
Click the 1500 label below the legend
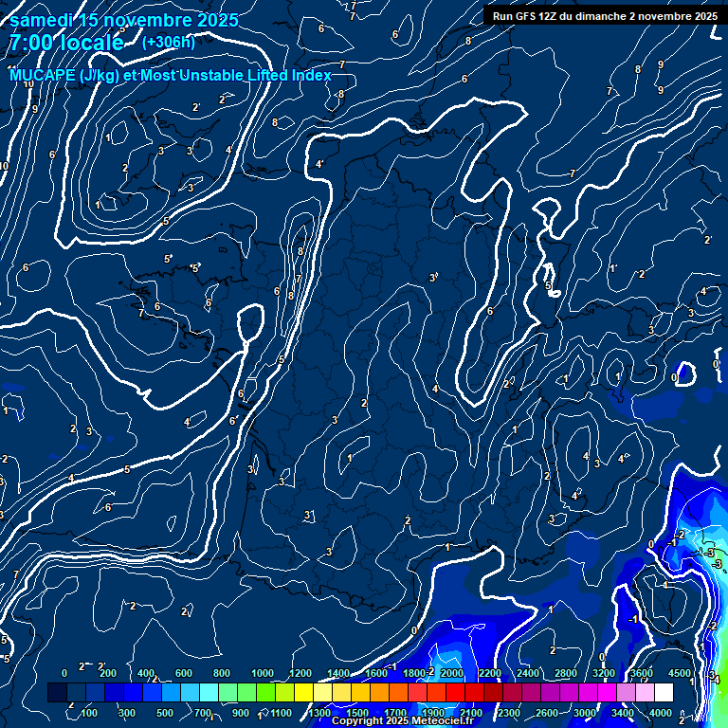pos(357,713)
